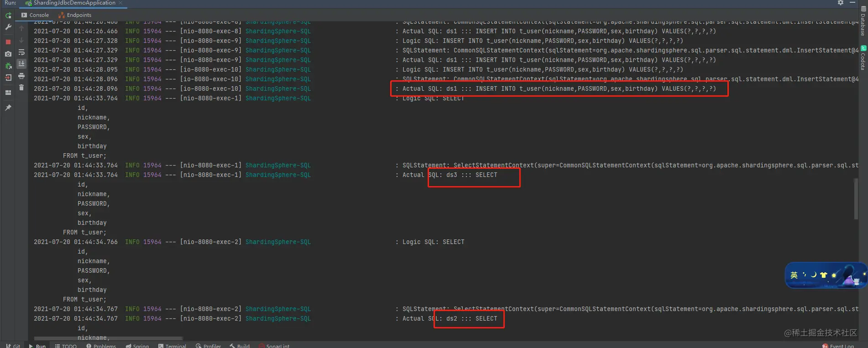The width and height of the screenshot is (868, 348).
Task: Switch to the Console tab
Action: tap(35, 15)
